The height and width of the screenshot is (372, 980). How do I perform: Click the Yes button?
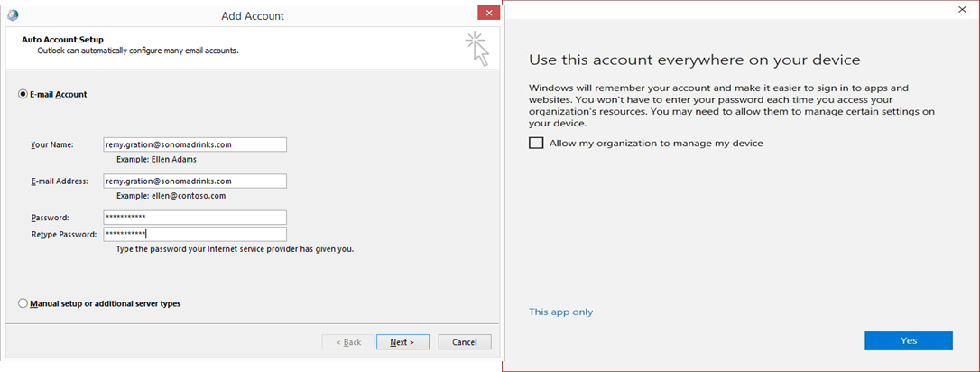pos(909,340)
